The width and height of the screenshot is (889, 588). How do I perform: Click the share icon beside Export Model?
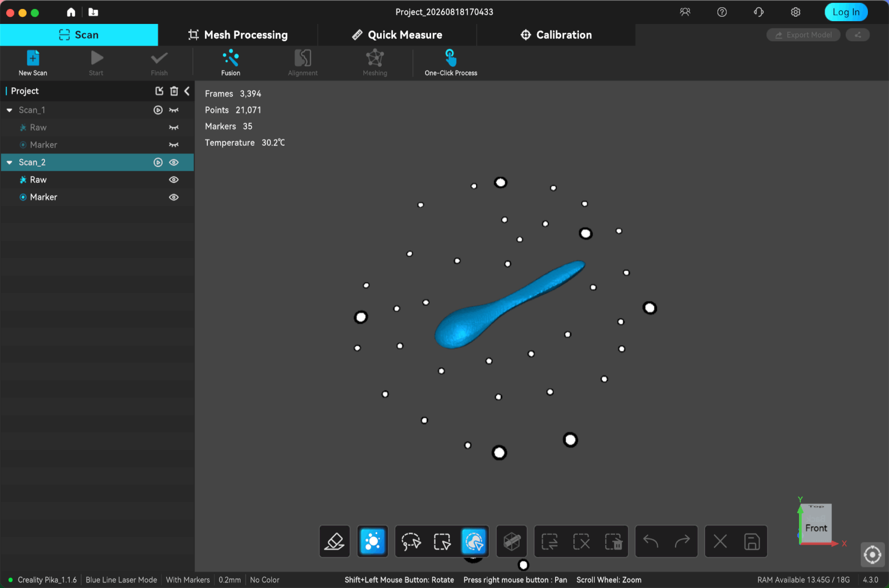coord(857,34)
